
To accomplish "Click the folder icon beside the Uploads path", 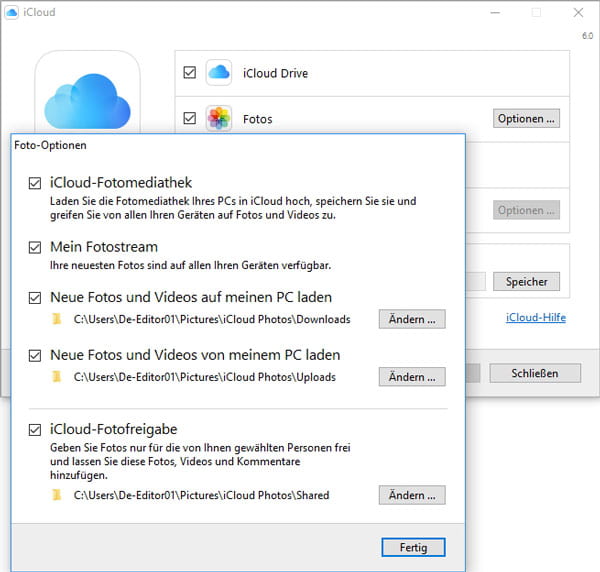I will [57, 376].
